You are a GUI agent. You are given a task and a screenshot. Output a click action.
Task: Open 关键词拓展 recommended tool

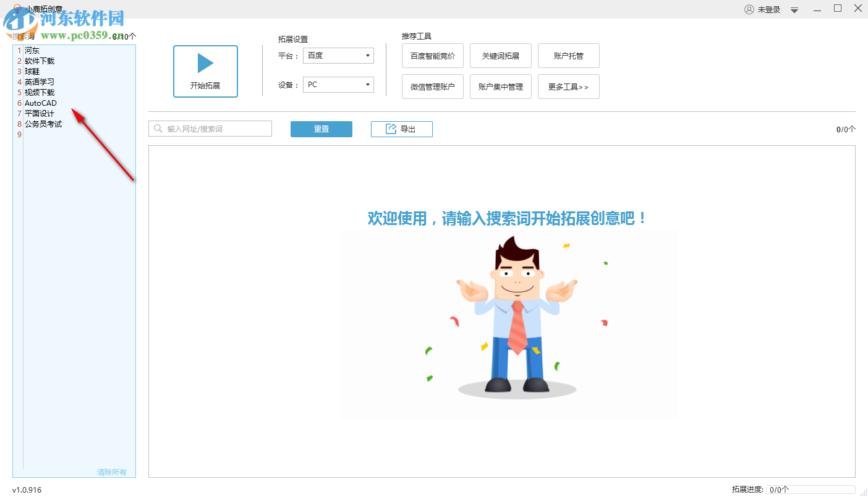[x=501, y=55]
